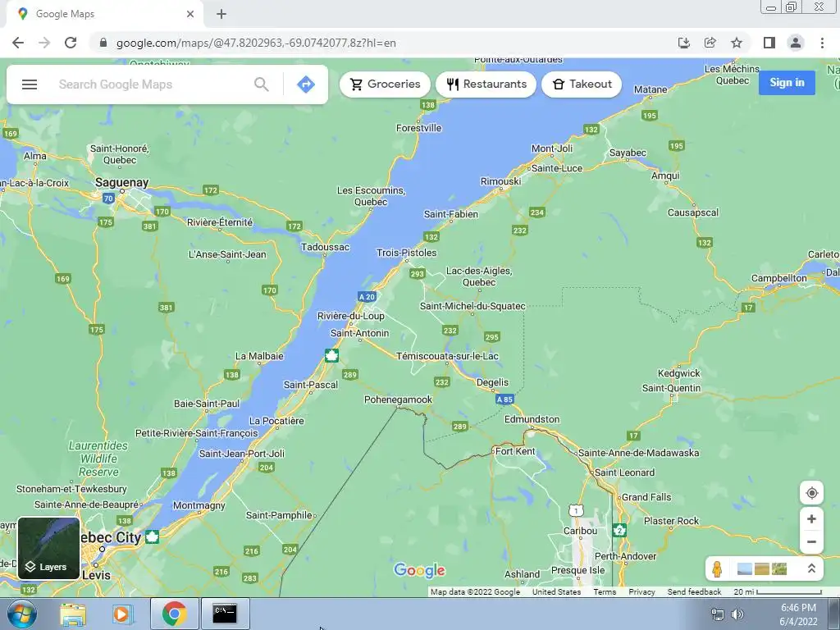Screen dimensions: 840x630
Task: Click Send feedback link
Action: (x=694, y=592)
